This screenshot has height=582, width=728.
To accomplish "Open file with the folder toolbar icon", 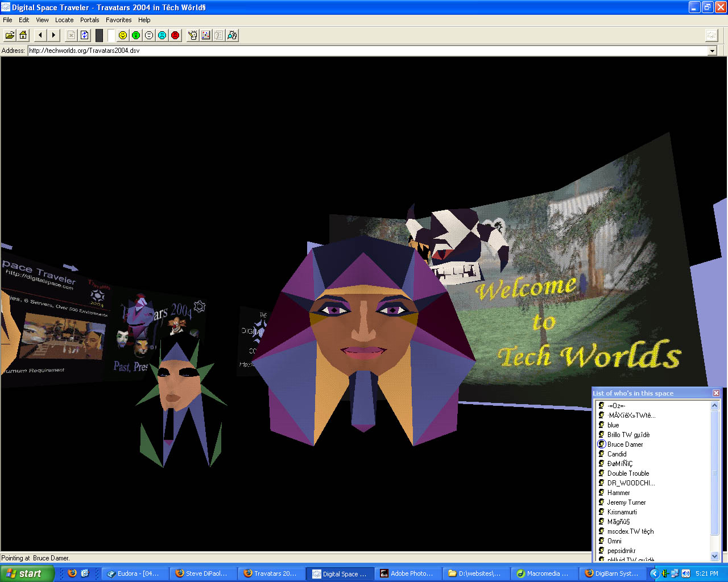I will (x=10, y=35).
